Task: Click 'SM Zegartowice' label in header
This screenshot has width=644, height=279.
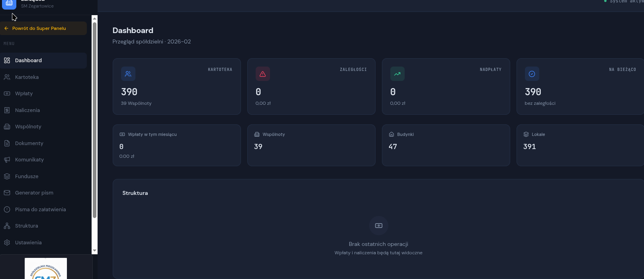Action: [x=37, y=6]
